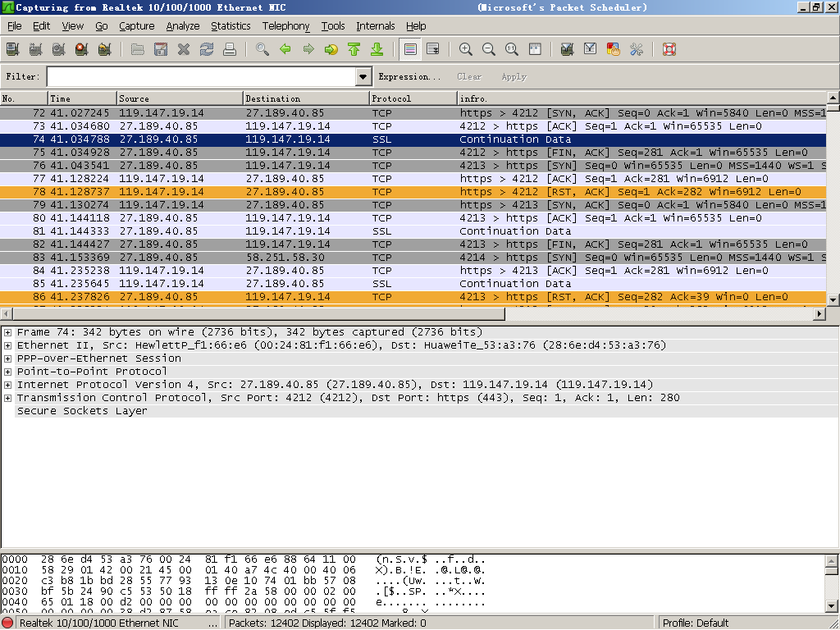Apply the display filter
The image size is (840, 630).
(x=514, y=76)
